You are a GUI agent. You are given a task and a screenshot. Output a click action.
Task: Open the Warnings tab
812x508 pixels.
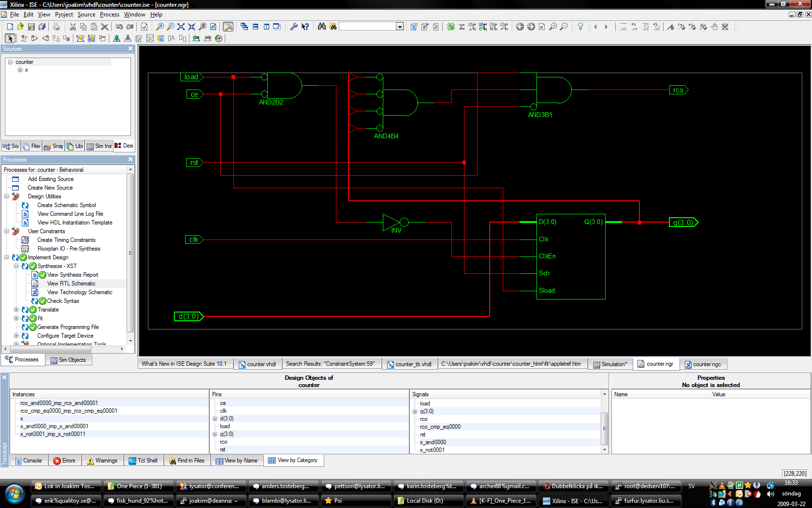tap(102, 461)
